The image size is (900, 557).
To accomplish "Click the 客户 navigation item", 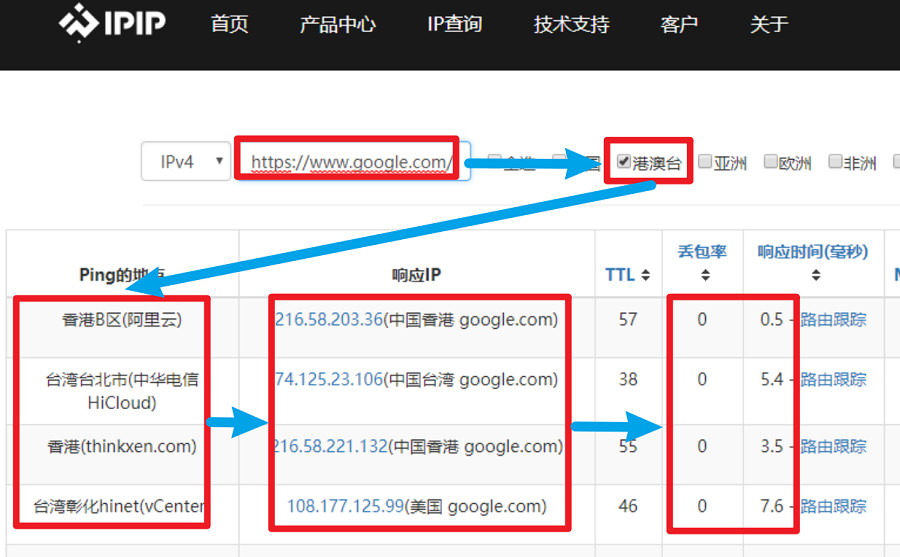I will [679, 25].
